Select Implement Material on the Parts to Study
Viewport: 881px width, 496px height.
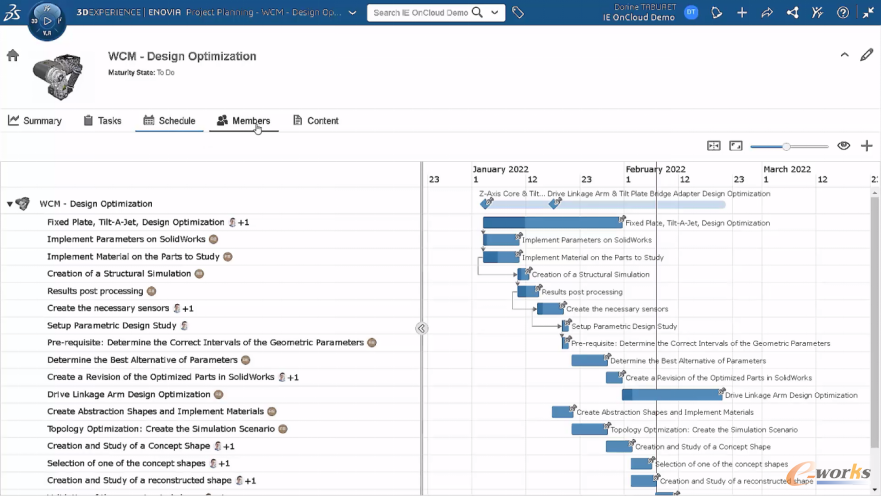pyautogui.click(x=133, y=257)
